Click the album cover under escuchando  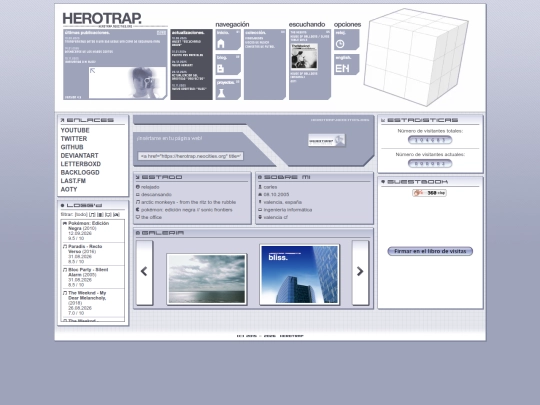pyautogui.click(x=304, y=56)
